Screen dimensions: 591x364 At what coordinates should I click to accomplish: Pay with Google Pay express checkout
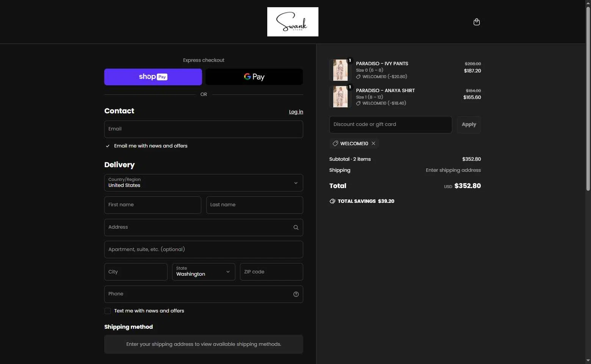pos(254,77)
